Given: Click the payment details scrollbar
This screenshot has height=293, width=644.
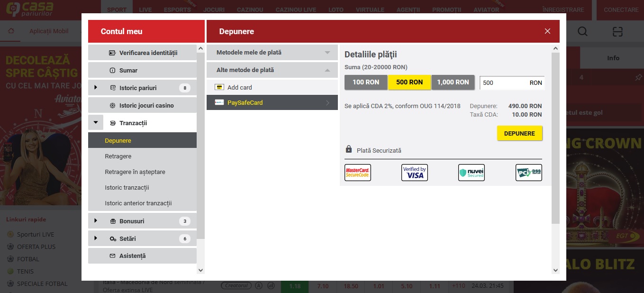Looking at the screenshot, I should (x=556, y=137).
